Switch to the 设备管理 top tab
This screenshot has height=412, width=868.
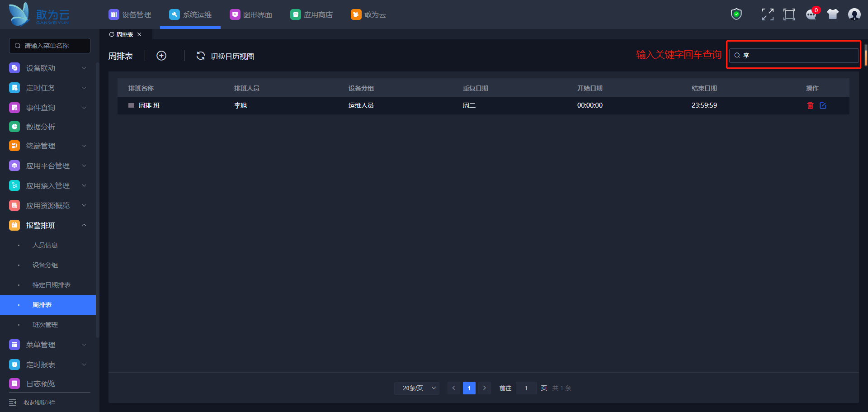pyautogui.click(x=130, y=14)
